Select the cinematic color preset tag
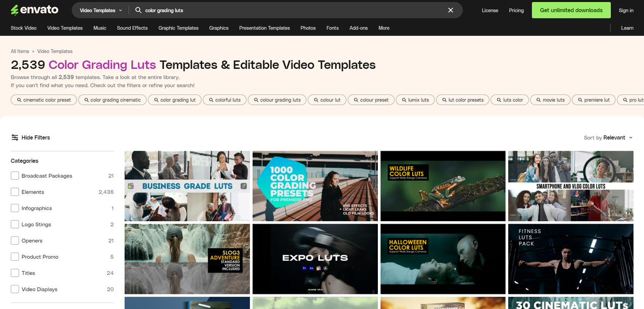 pyautogui.click(x=44, y=100)
